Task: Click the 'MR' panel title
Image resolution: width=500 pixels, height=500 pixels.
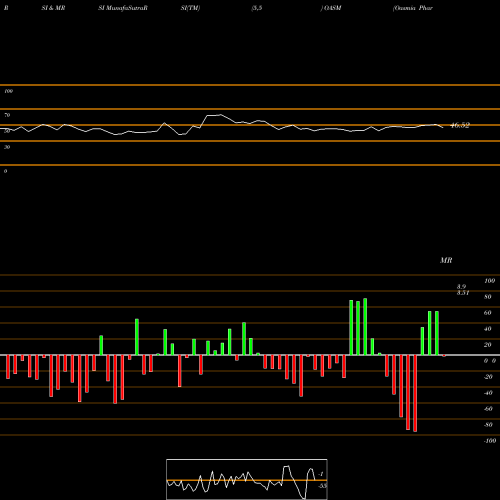Action: point(446,260)
